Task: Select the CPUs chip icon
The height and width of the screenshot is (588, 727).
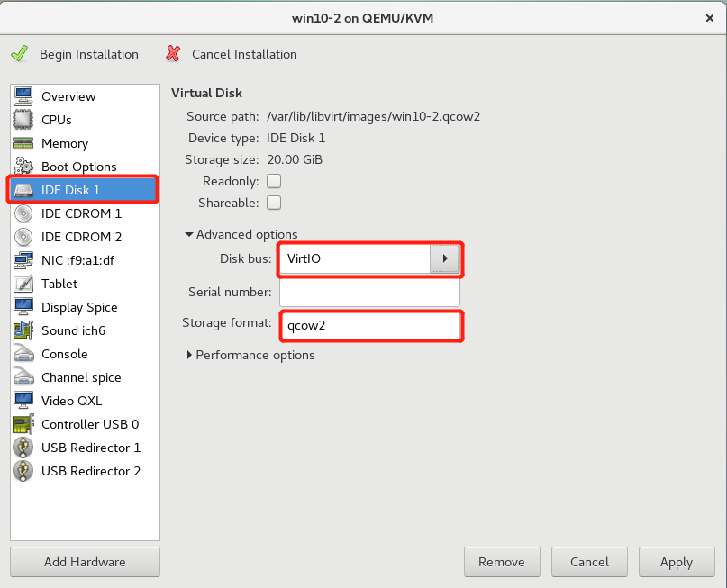Action: click(23, 120)
